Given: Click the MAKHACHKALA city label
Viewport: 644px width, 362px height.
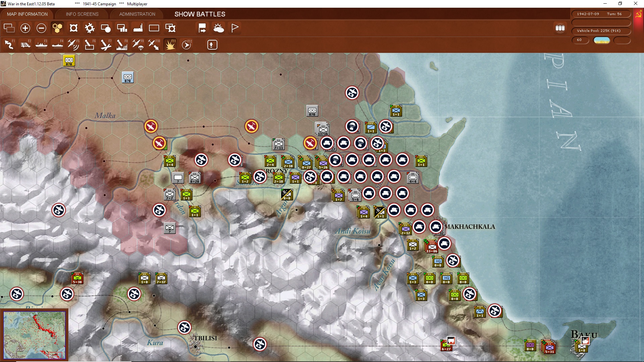Looking at the screenshot, I should pyautogui.click(x=470, y=227).
